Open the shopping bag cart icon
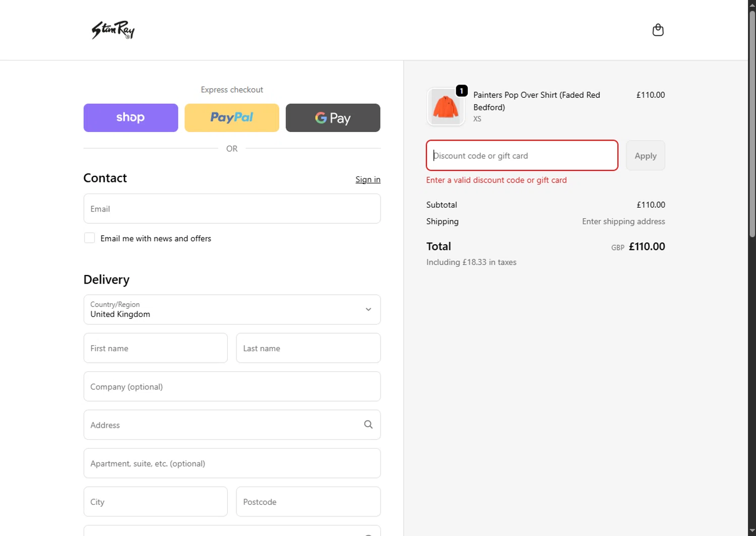 pyautogui.click(x=658, y=30)
